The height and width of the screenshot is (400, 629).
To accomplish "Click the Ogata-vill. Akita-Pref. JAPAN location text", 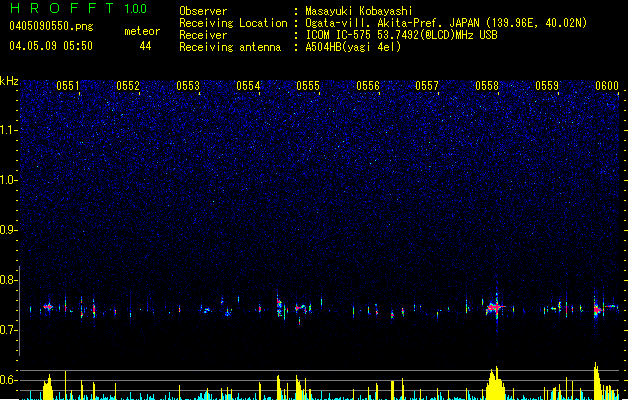I will [x=446, y=23].
